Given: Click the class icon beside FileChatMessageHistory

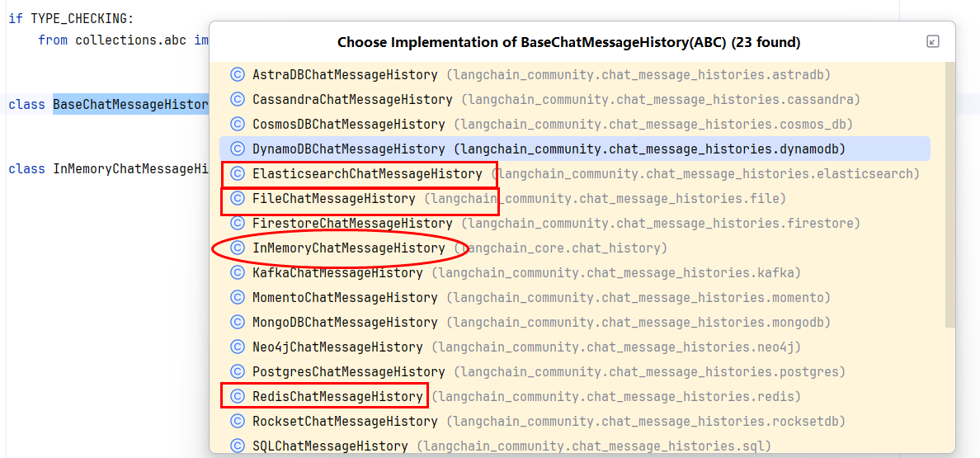Looking at the screenshot, I should [237, 199].
